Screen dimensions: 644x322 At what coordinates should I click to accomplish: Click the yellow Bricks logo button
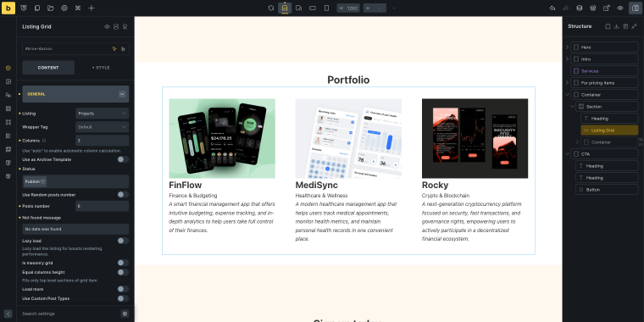click(8, 8)
